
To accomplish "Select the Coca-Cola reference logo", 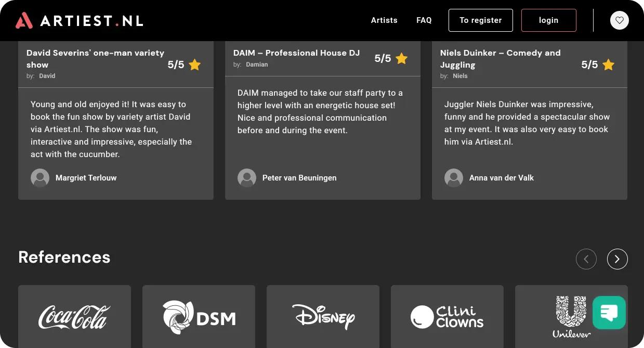I will [74, 316].
